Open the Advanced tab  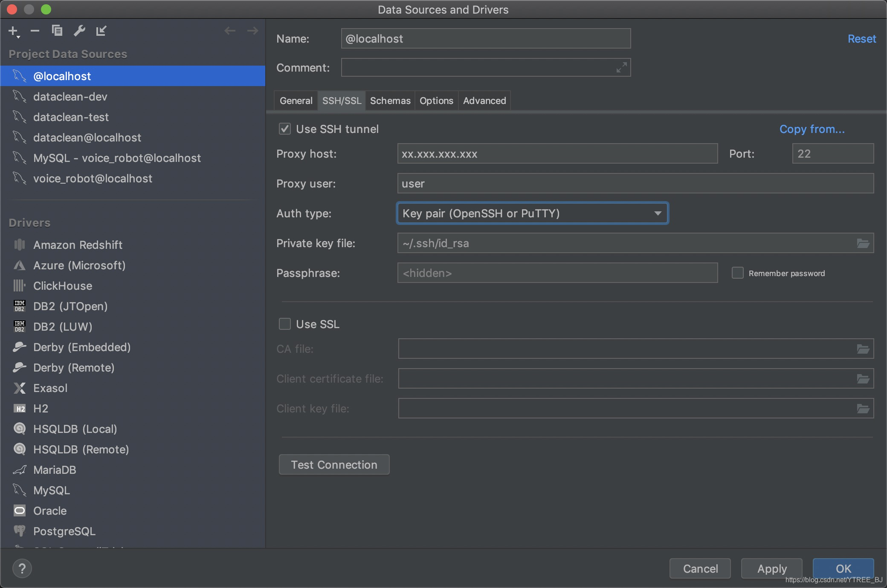pyautogui.click(x=484, y=101)
